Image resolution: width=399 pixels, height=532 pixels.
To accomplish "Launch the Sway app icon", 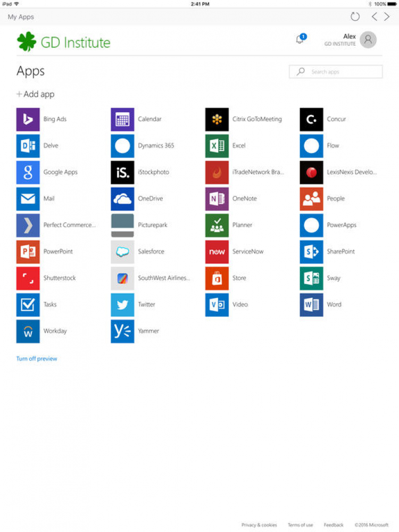I will point(311,278).
